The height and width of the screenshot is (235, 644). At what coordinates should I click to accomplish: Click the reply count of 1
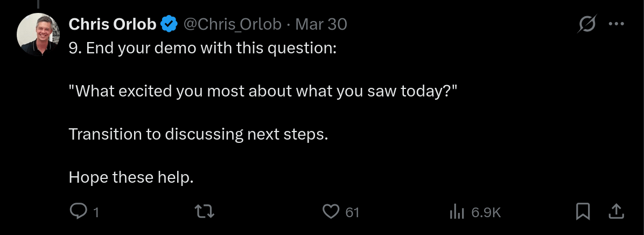pyautogui.click(x=96, y=212)
